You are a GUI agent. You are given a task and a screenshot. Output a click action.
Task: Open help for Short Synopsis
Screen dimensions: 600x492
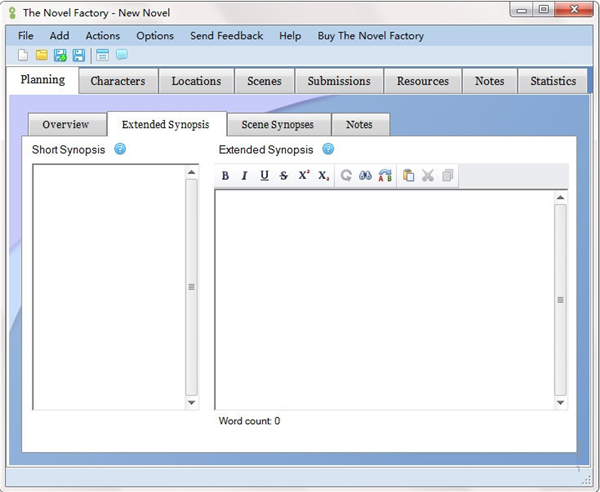click(x=120, y=149)
